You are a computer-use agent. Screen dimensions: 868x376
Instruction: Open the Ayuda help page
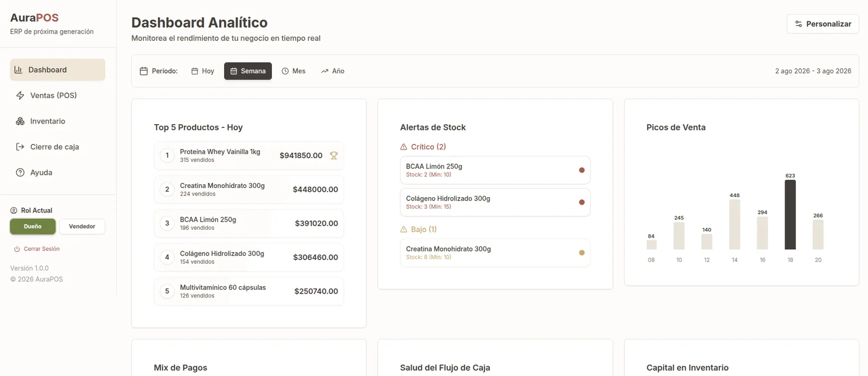(58, 173)
